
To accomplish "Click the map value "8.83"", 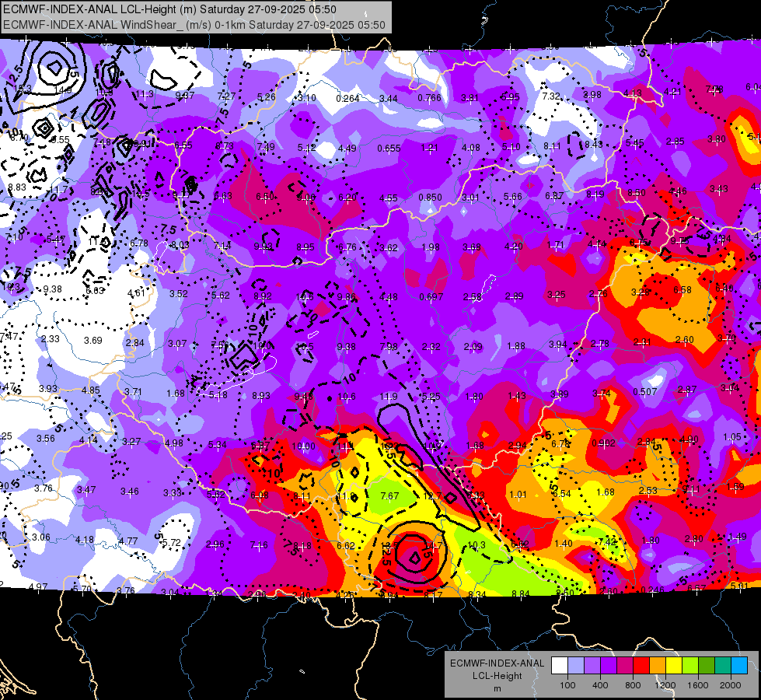I will pos(17,187).
